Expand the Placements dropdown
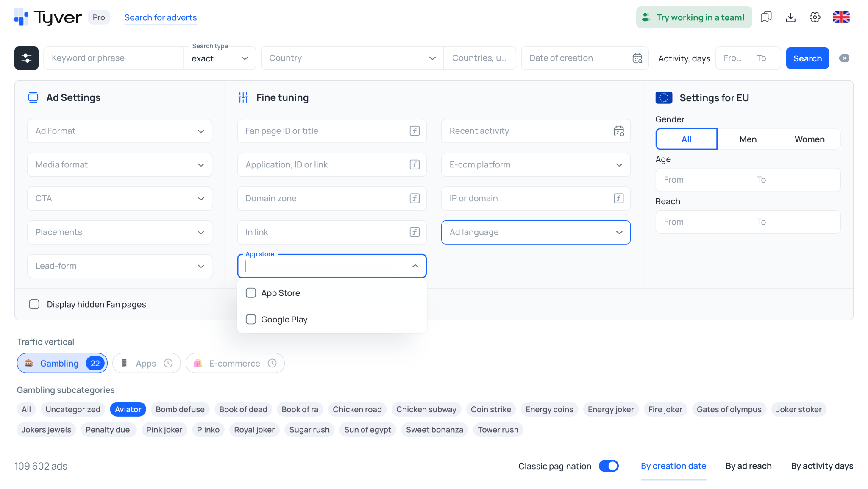 pos(120,232)
